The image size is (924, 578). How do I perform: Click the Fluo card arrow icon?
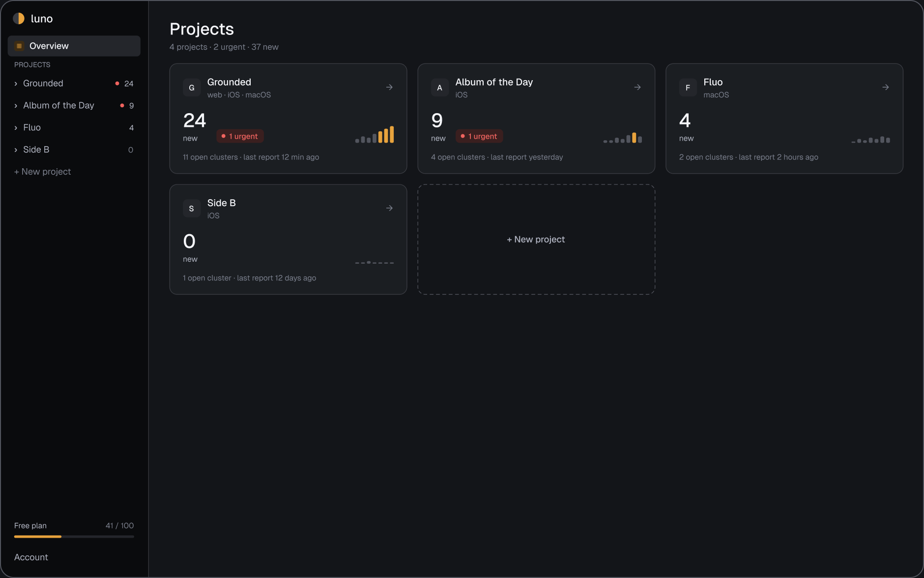point(886,87)
